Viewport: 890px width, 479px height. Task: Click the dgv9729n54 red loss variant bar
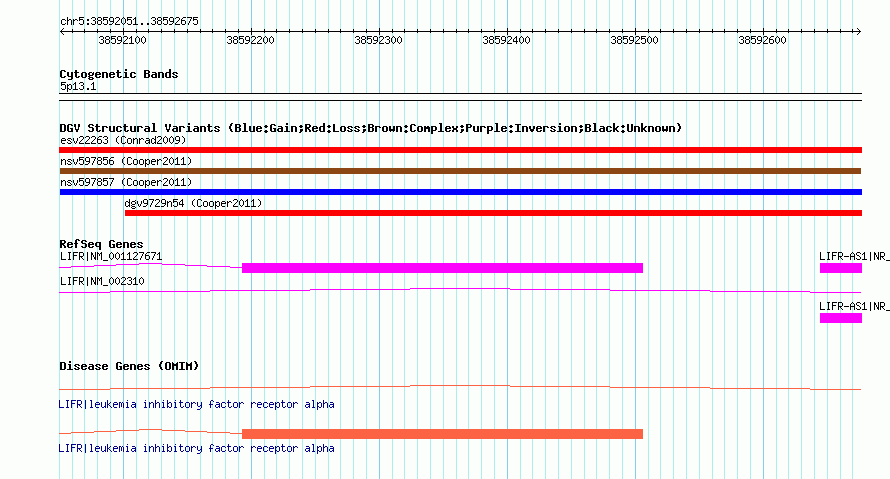coord(493,213)
